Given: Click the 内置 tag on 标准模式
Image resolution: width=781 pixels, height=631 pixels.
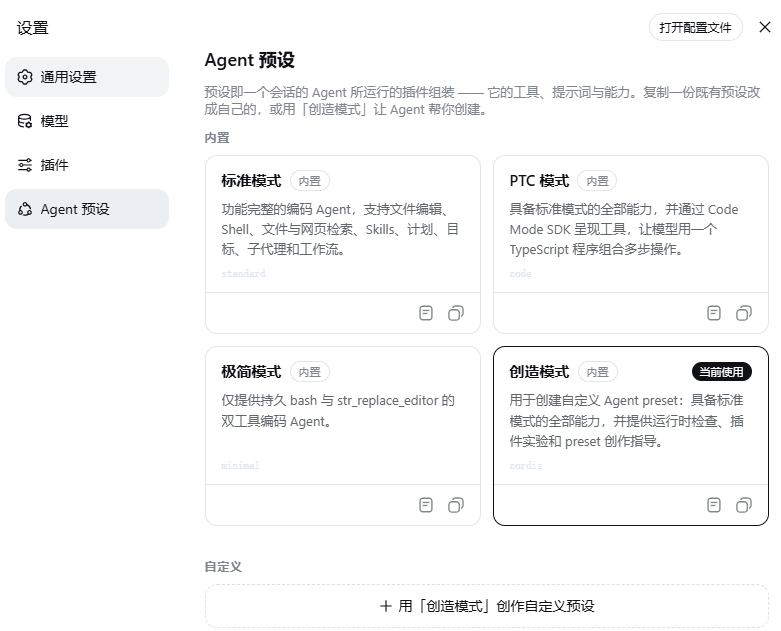Looking at the screenshot, I should click(x=310, y=181).
